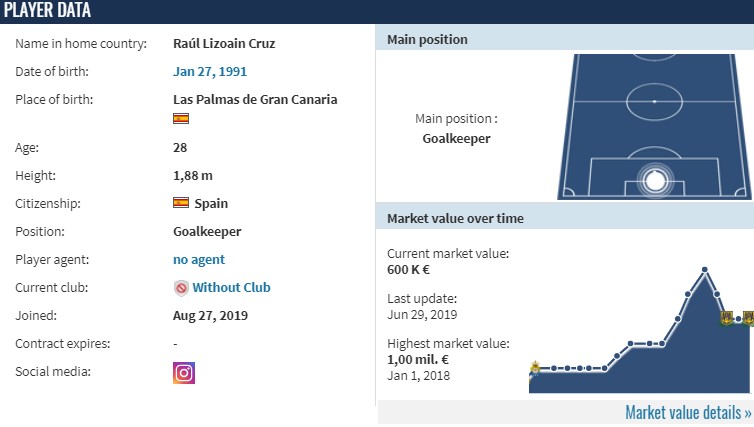Open the "Without Club" text link
Image resolution: width=754 pixels, height=427 pixels.
(231, 288)
